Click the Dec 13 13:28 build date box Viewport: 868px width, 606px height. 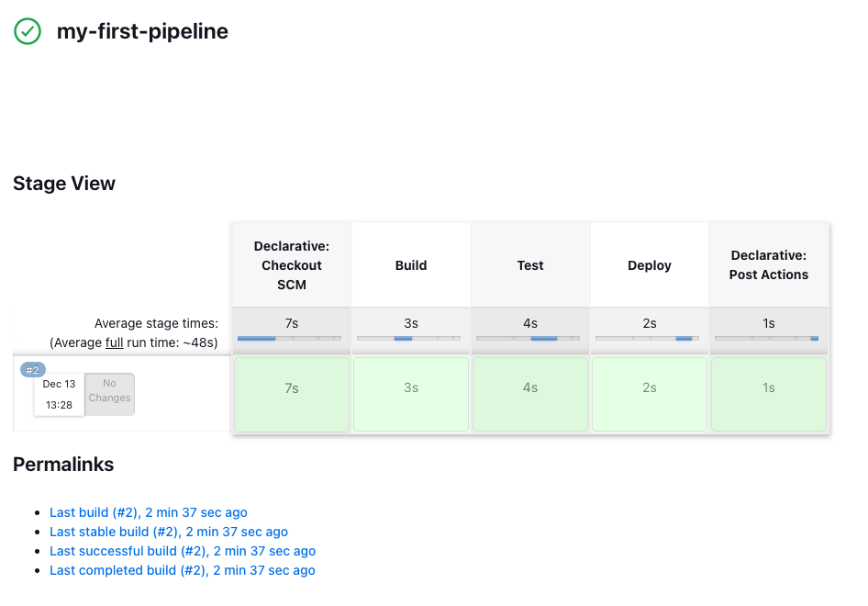tap(60, 395)
